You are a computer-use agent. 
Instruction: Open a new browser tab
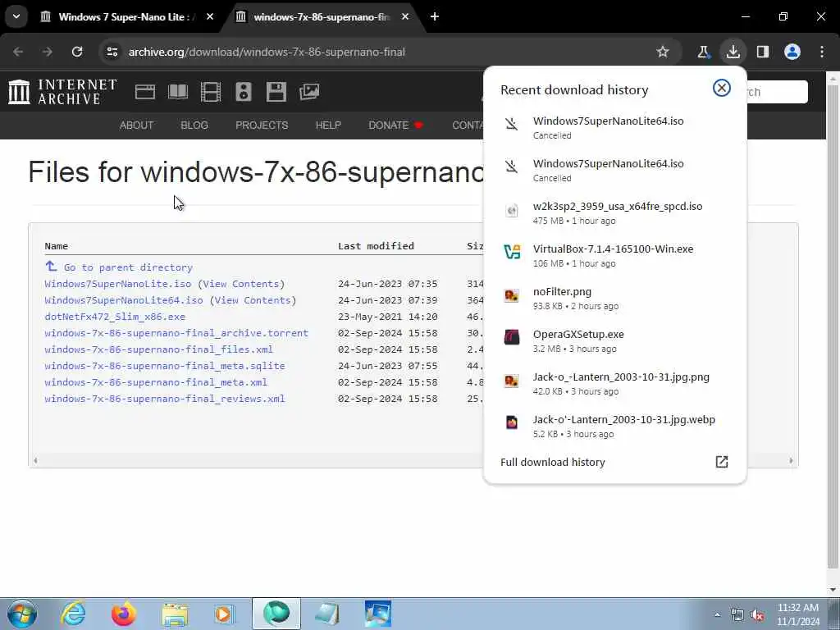435,16
